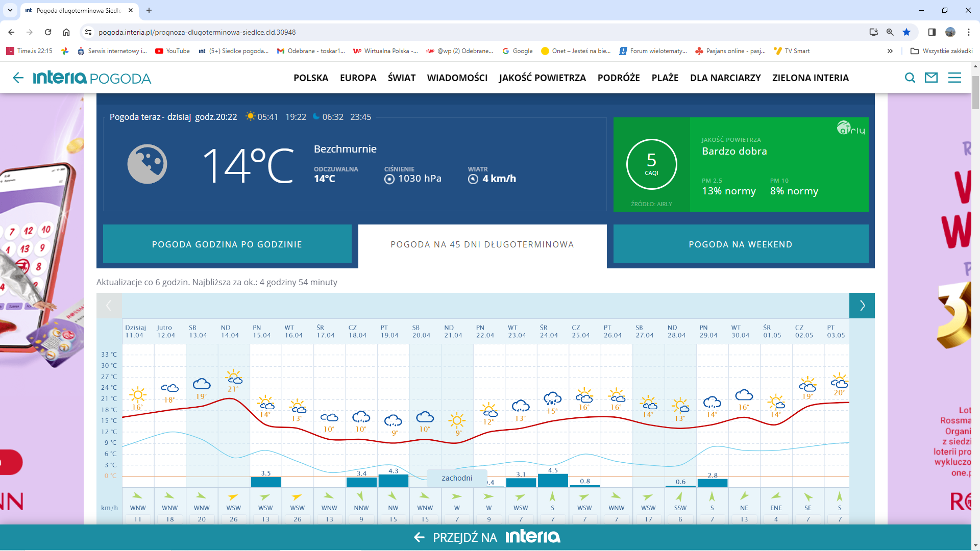The width and height of the screenshot is (980, 551).
Task: Open the browser side panel icon
Action: 932,32
